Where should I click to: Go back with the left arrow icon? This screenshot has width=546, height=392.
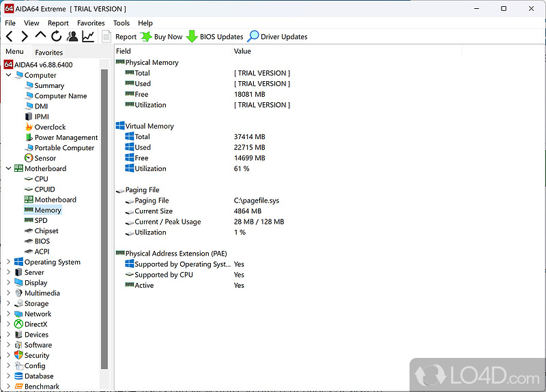point(10,36)
